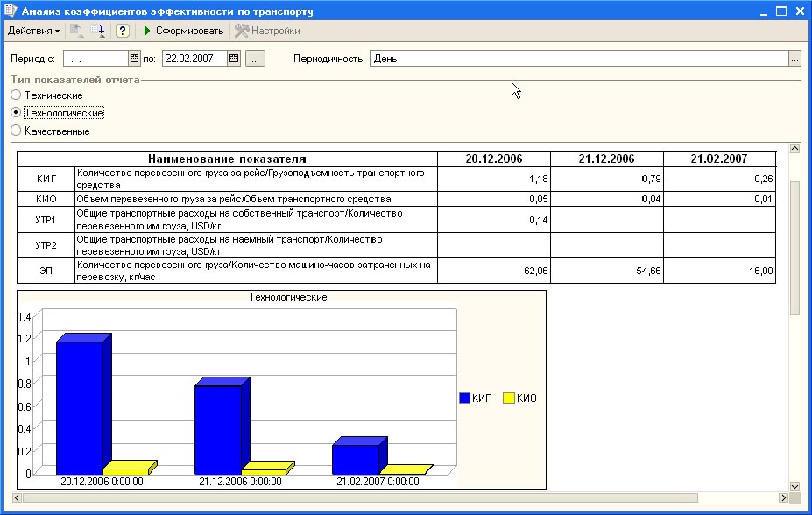812x515 pixels.
Task: Open help with the question mark icon
Action: point(123,31)
